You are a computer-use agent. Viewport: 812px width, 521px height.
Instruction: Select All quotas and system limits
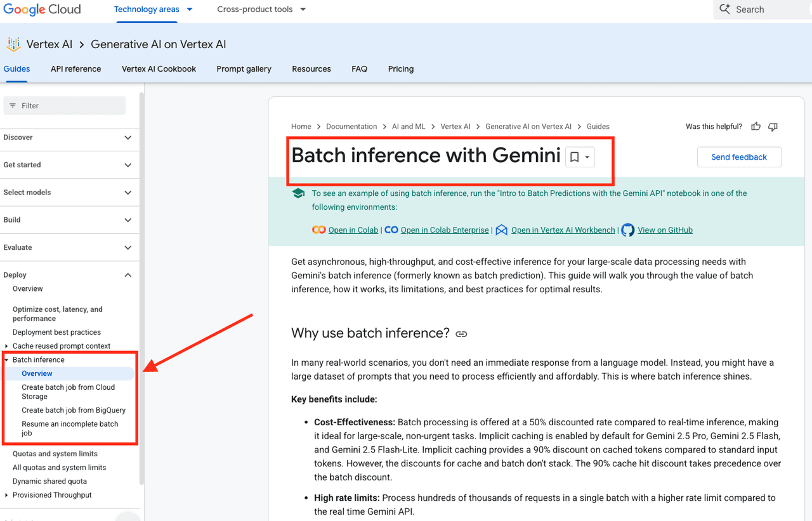(x=60, y=468)
